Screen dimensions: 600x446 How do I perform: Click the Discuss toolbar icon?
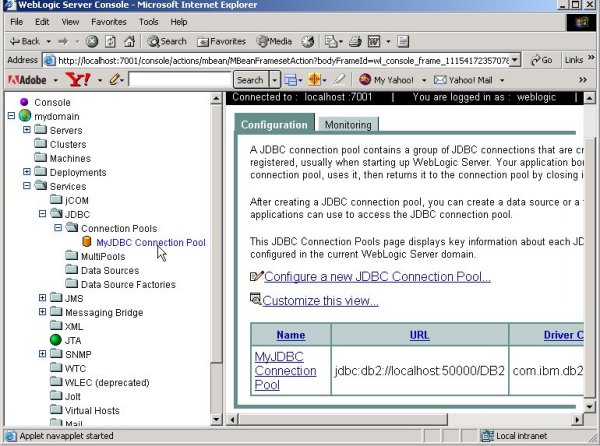click(403, 41)
